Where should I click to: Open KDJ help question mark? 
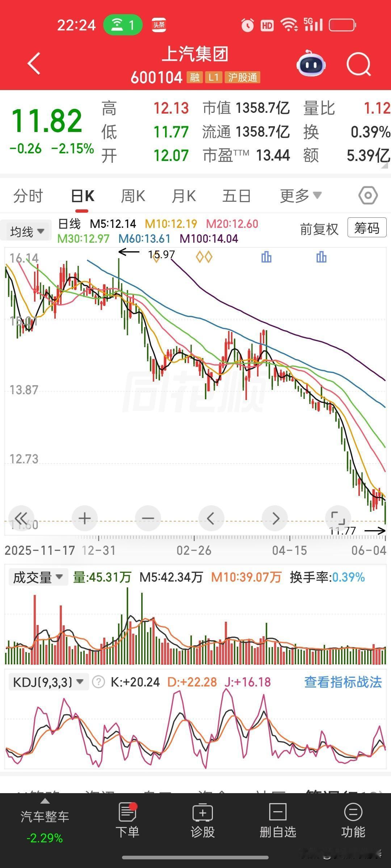(x=98, y=682)
